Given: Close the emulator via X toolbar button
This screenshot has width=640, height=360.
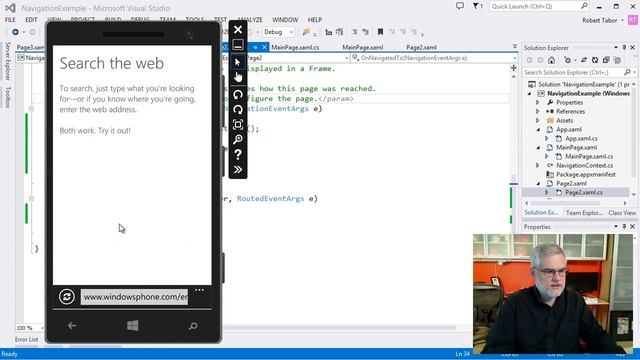Looking at the screenshot, I should [x=238, y=29].
